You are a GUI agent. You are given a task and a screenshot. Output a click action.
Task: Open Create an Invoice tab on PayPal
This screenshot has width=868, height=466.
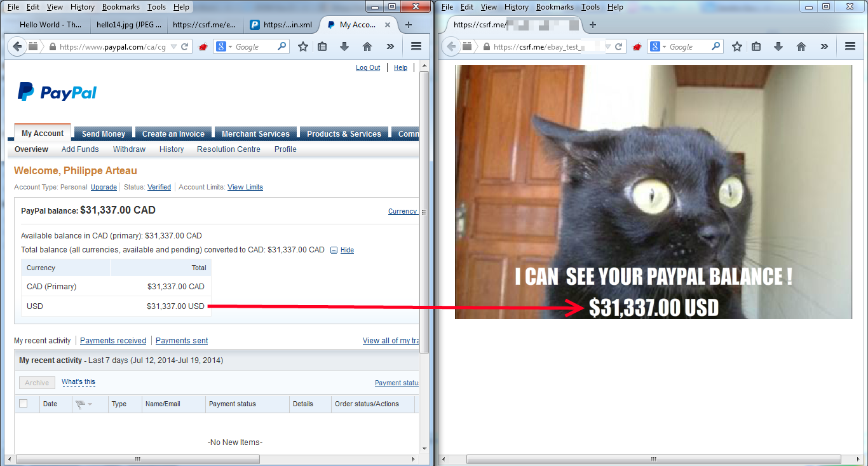[x=173, y=134]
